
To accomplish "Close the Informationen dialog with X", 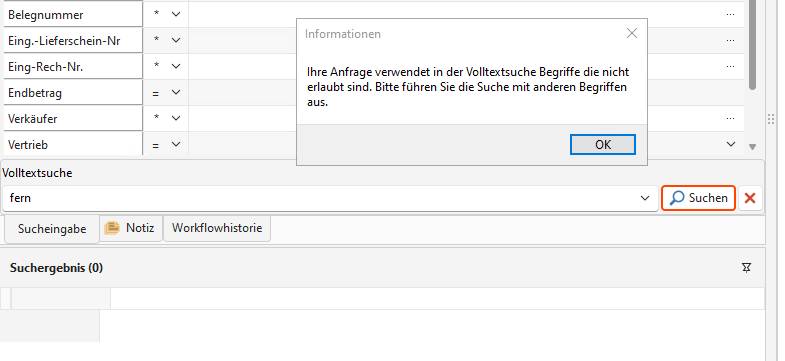I will (x=632, y=34).
